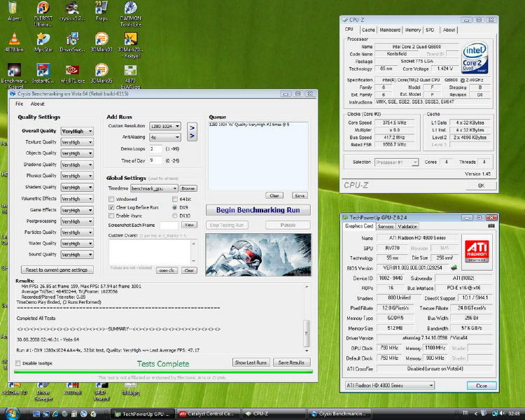Open GPU-Z graphics card selector dropdown

click(x=390, y=386)
